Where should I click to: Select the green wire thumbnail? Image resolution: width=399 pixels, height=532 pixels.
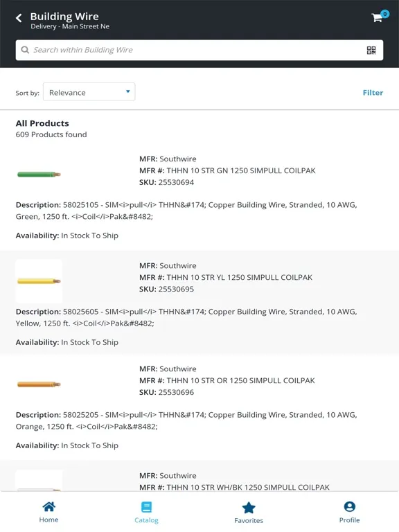point(39,175)
